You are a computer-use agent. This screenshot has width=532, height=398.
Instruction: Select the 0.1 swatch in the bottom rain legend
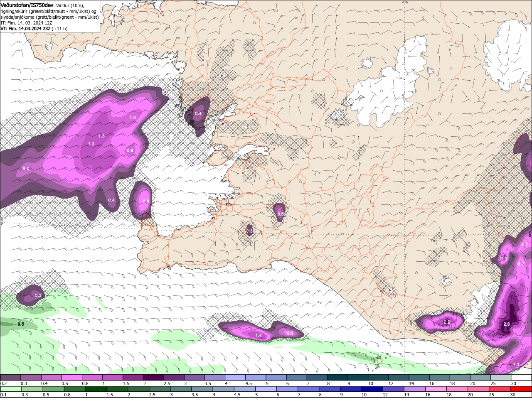coord(11,389)
